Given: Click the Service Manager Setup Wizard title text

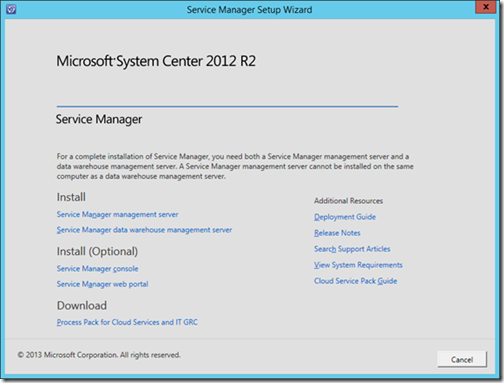Looking at the screenshot, I should click(x=249, y=10).
